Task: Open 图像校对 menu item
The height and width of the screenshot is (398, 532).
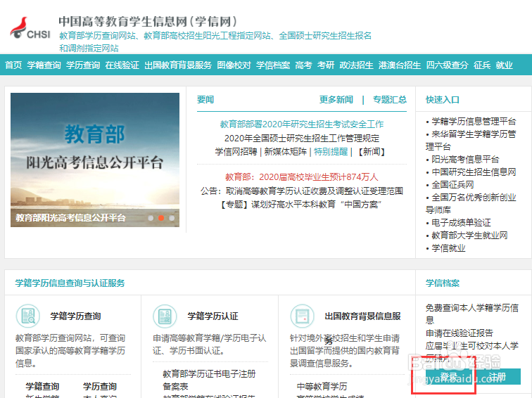Action: (234, 65)
